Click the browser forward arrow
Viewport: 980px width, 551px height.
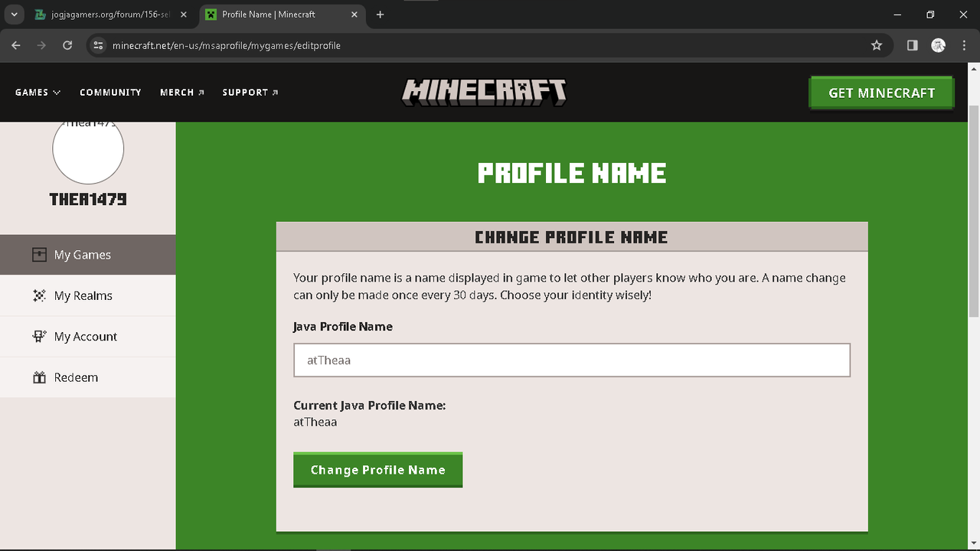41,46
